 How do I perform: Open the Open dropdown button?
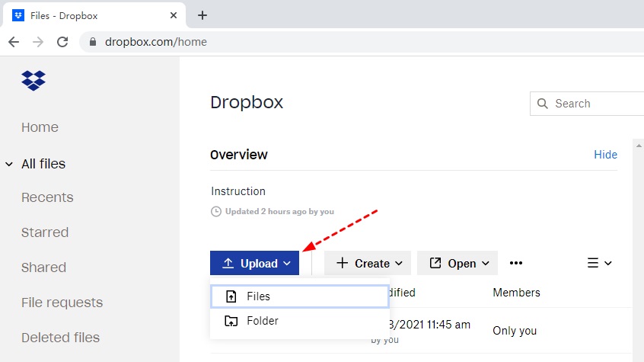click(x=457, y=263)
